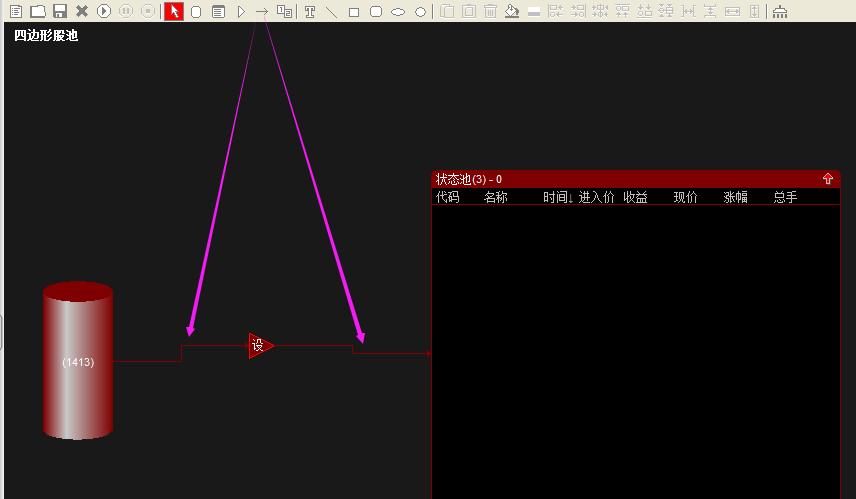Select the red pointer arrow tool
Screen dimensions: 856x499
point(174,11)
